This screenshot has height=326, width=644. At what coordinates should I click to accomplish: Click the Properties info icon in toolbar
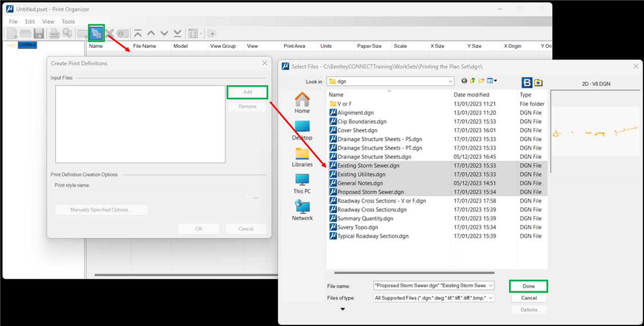pos(122,34)
